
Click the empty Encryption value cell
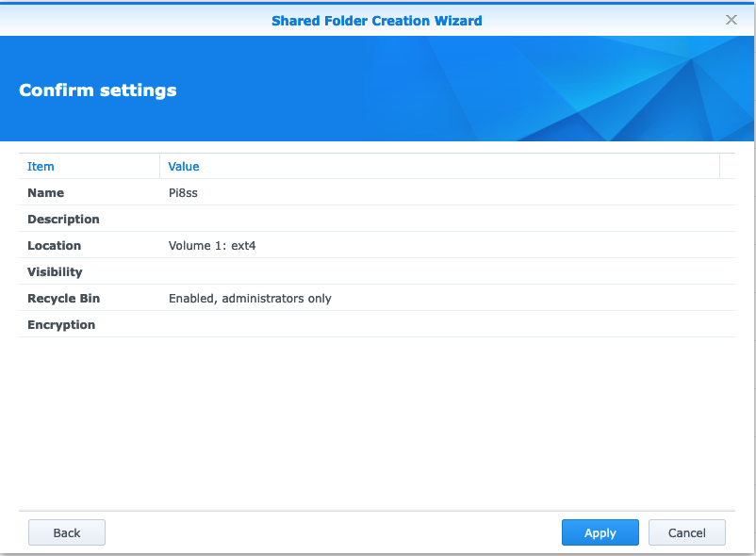click(x=283, y=324)
